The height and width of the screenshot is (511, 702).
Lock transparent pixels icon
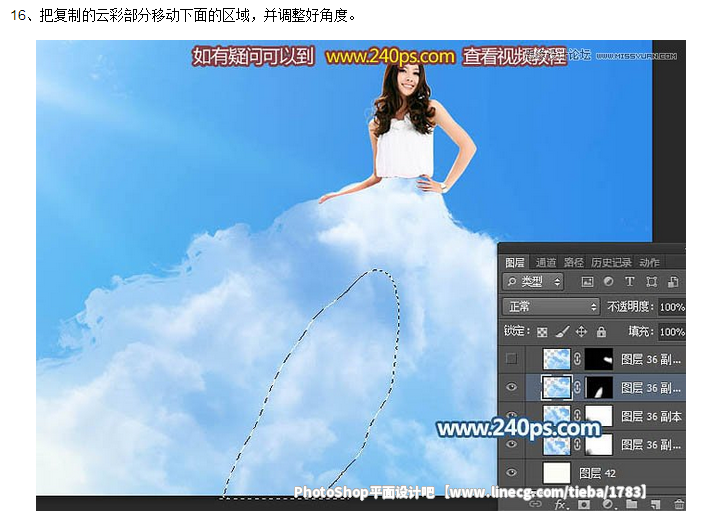click(x=542, y=332)
